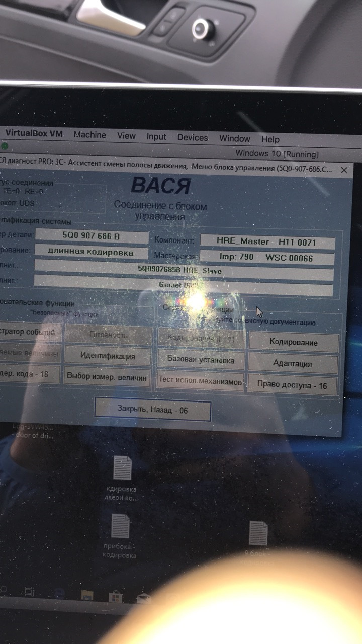Click the greyed Готовность button

(109, 335)
